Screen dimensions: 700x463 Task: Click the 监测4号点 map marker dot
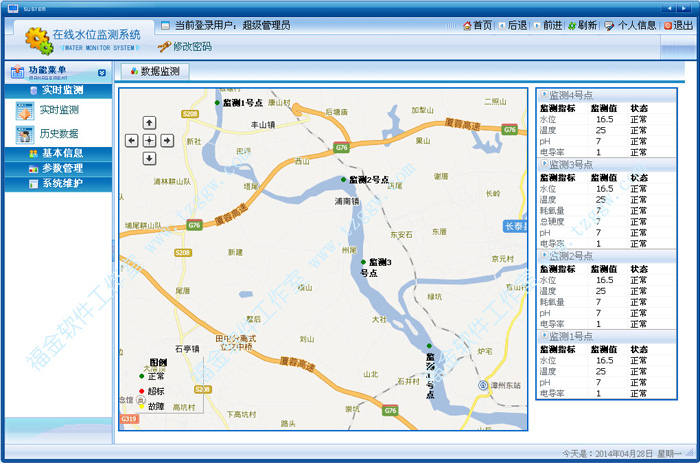429,346
